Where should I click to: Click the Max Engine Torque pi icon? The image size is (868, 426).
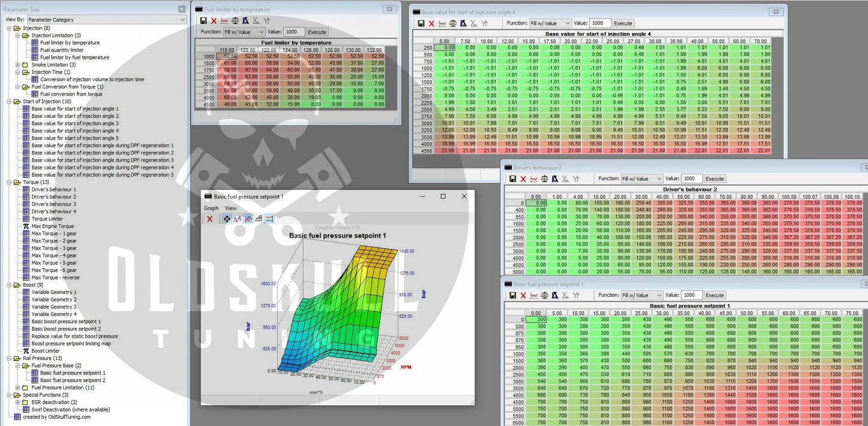26,227
